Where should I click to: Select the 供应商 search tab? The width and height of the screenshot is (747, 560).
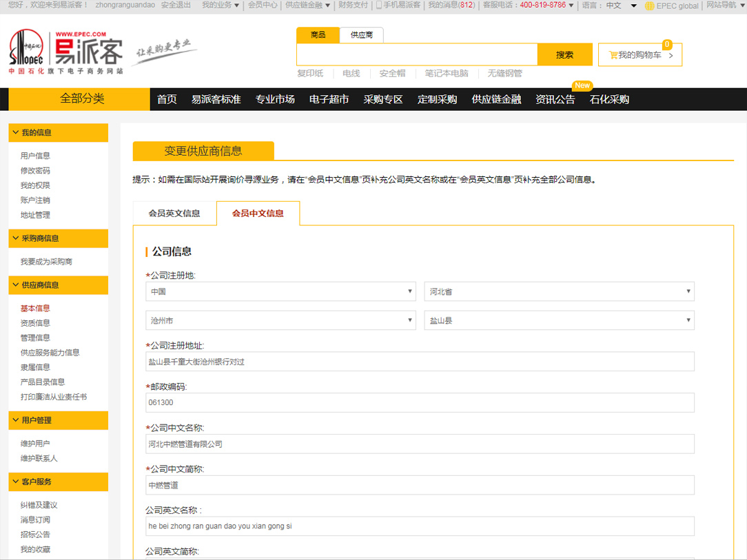(x=361, y=34)
